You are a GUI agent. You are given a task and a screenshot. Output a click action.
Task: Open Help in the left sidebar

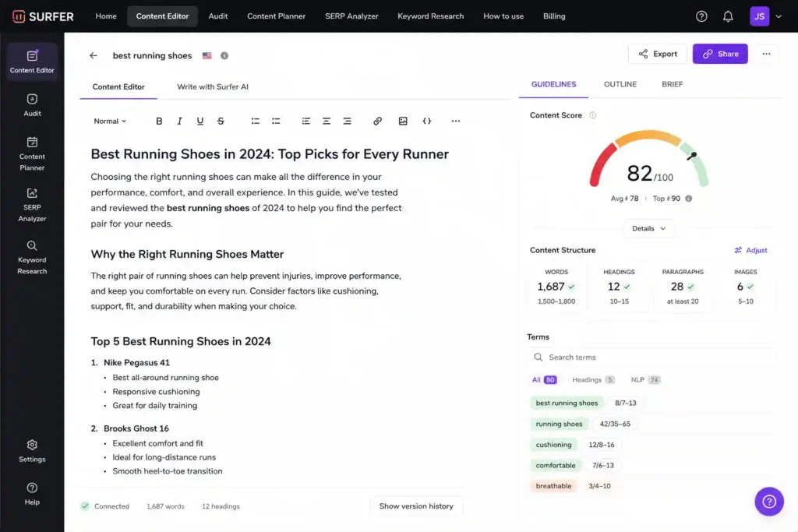[x=32, y=494]
